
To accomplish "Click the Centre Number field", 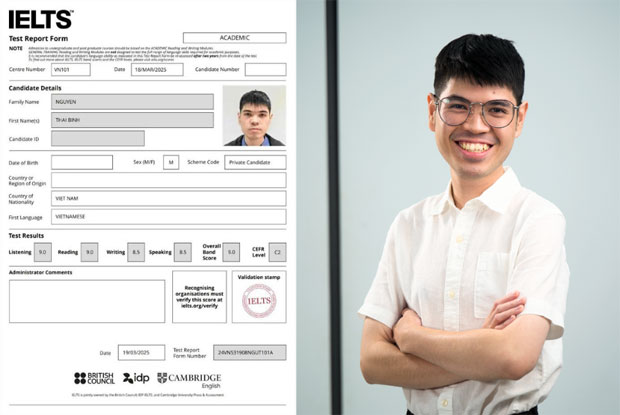I will click(x=70, y=70).
